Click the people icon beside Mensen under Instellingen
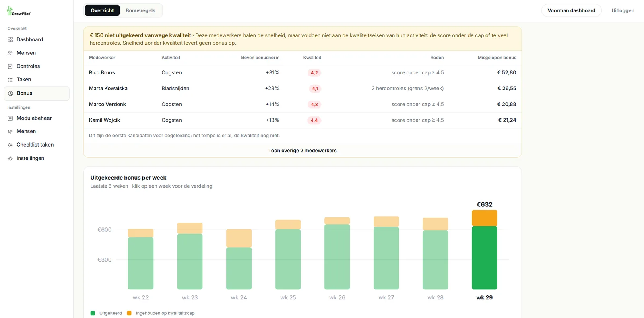 tap(10, 132)
